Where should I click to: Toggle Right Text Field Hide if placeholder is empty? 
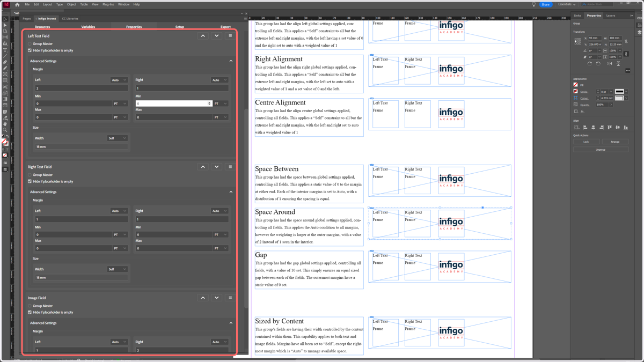[x=30, y=181]
